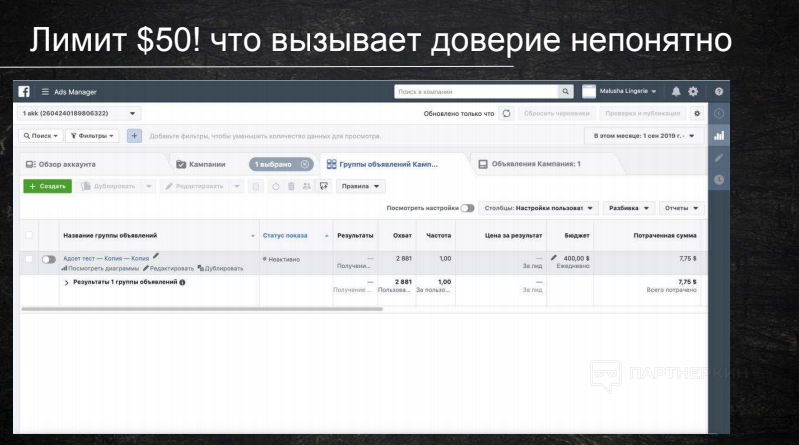Click the Дублировать link under ad set name
Viewport: 799px width, 445px height.
pos(220,268)
